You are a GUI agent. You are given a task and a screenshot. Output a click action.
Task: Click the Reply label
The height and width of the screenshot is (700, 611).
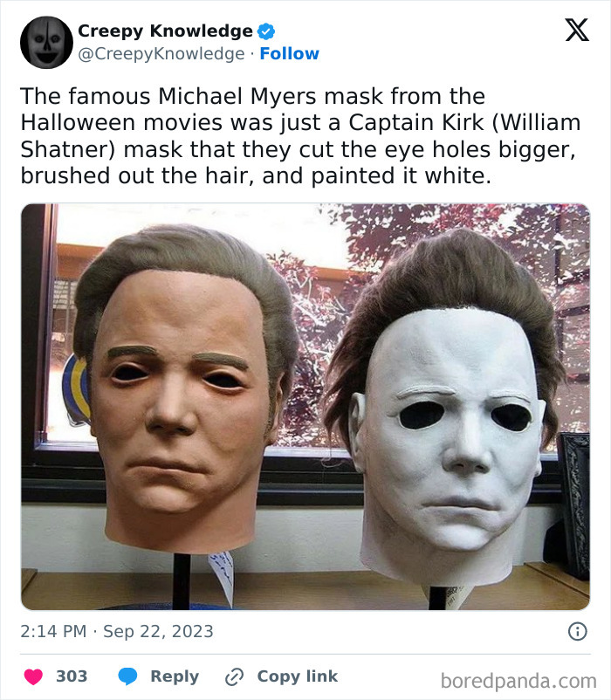[x=175, y=675]
